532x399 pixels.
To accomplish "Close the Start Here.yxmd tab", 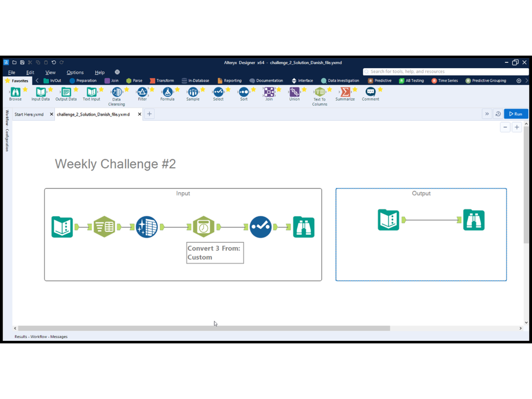I will click(52, 115).
